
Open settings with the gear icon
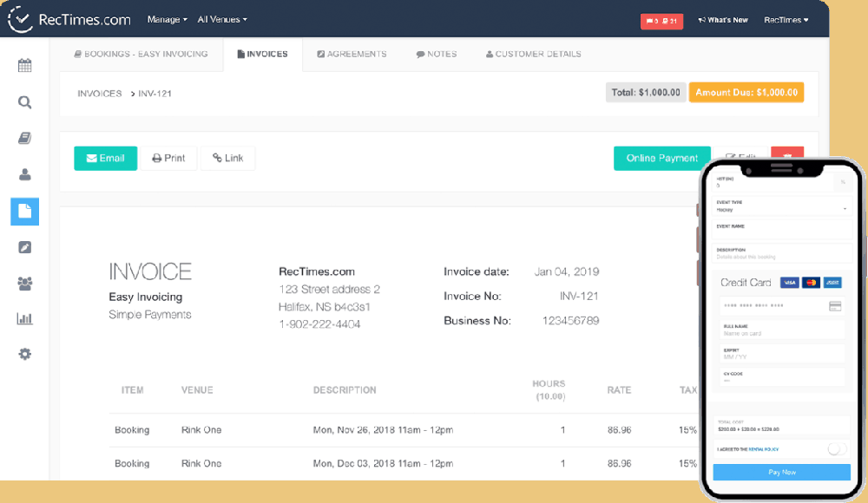(x=24, y=354)
